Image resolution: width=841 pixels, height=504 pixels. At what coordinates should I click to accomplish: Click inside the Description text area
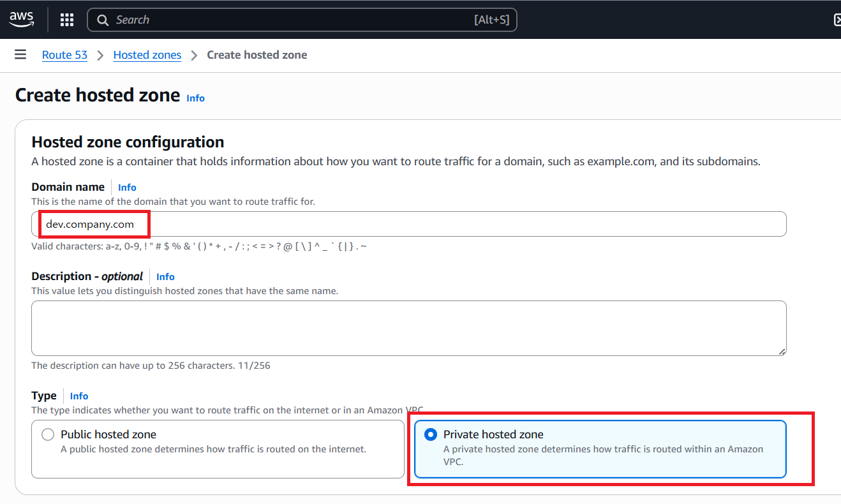(x=408, y=328)
